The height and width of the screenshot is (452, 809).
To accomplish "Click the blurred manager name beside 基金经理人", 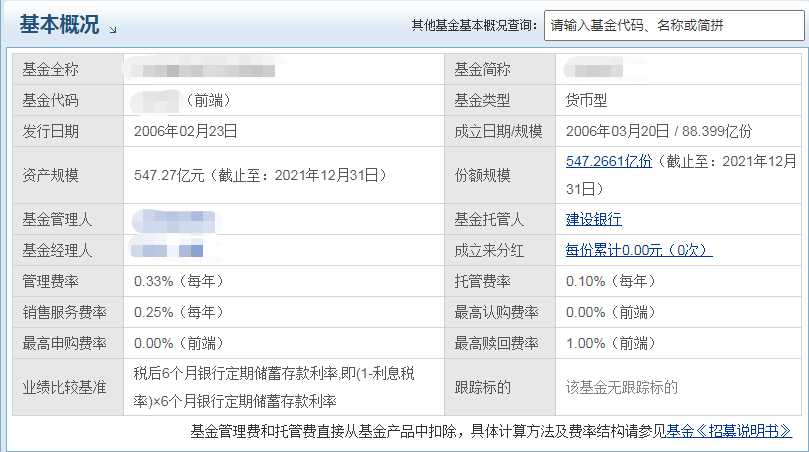I will [166, 250].
